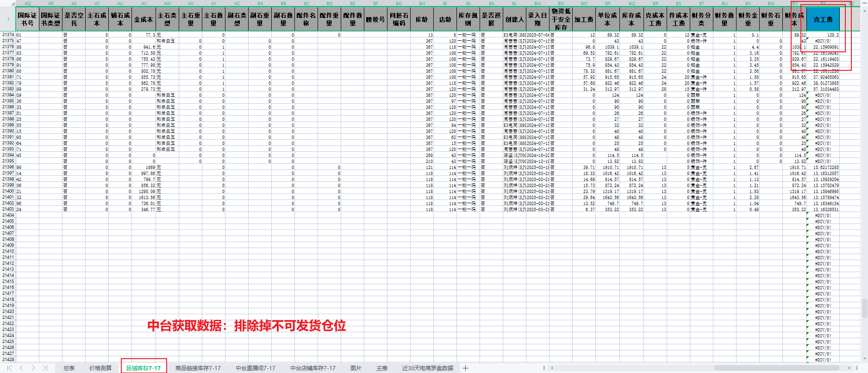Screen dimensions: 868x373
Task: Select column AV header
Action: coord(144,3)
